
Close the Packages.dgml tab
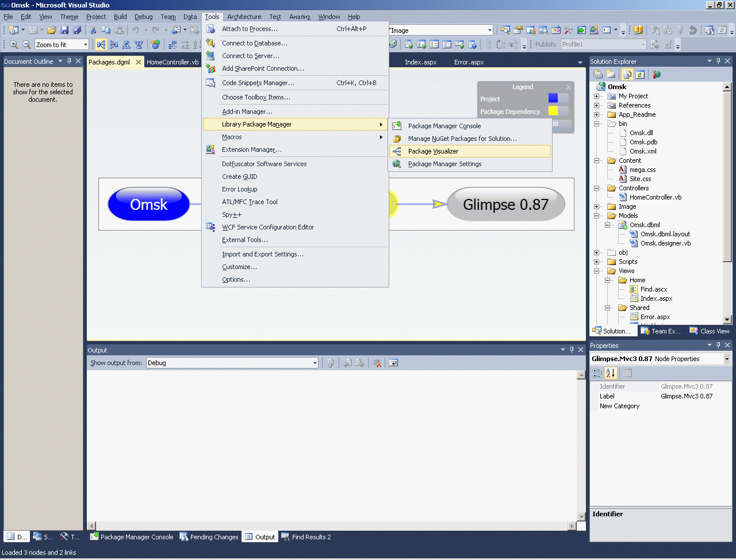point(138,62)
